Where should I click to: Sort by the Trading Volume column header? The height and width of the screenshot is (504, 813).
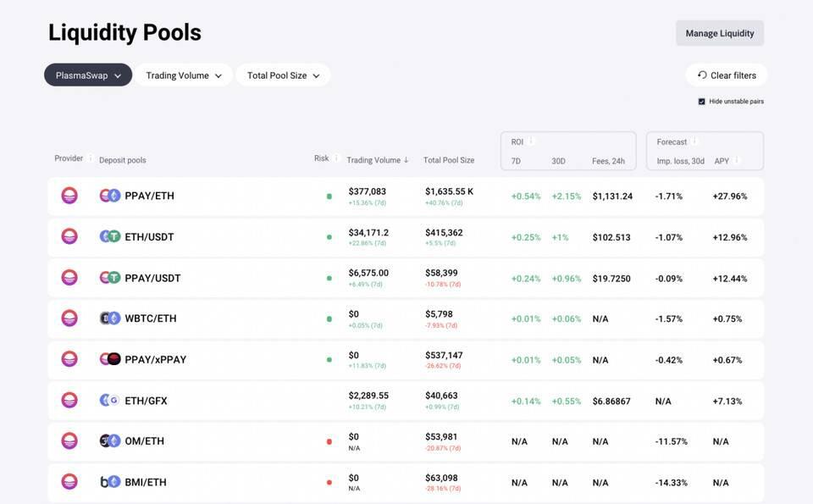(377, 160)
